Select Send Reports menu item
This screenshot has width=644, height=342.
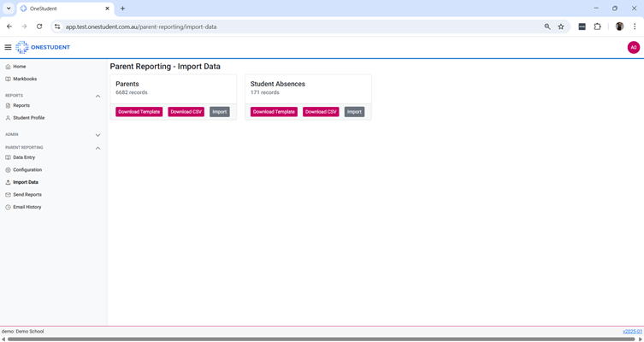[27, 195]
